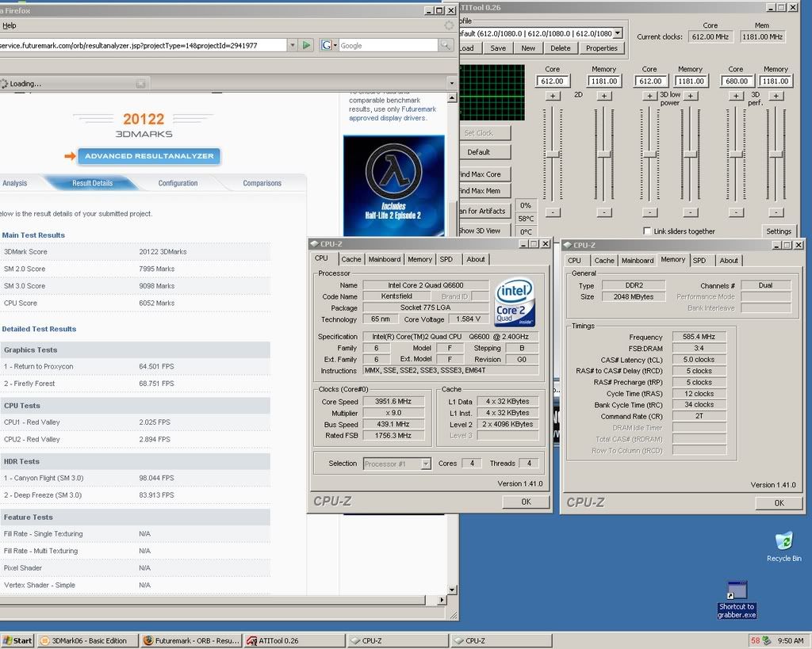Viewport: 812px width, 649px height.
Task: Open the ATITool profile dropdown list
Action: click(x=617, y=33)
